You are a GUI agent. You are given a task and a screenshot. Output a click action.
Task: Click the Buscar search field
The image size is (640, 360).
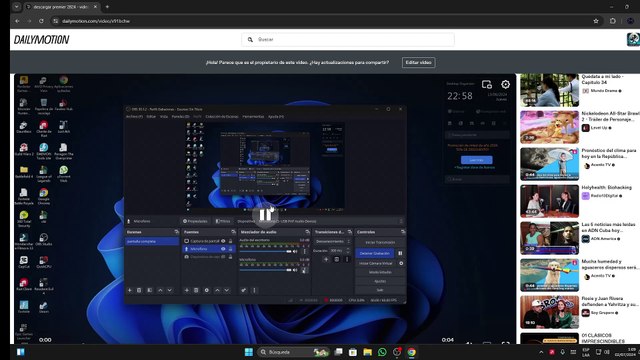tap(348, 40)
